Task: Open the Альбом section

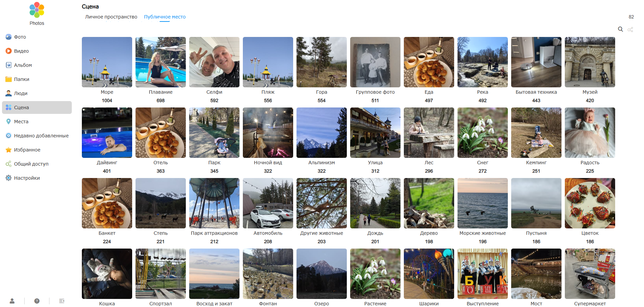Action: tap(23, 65)
